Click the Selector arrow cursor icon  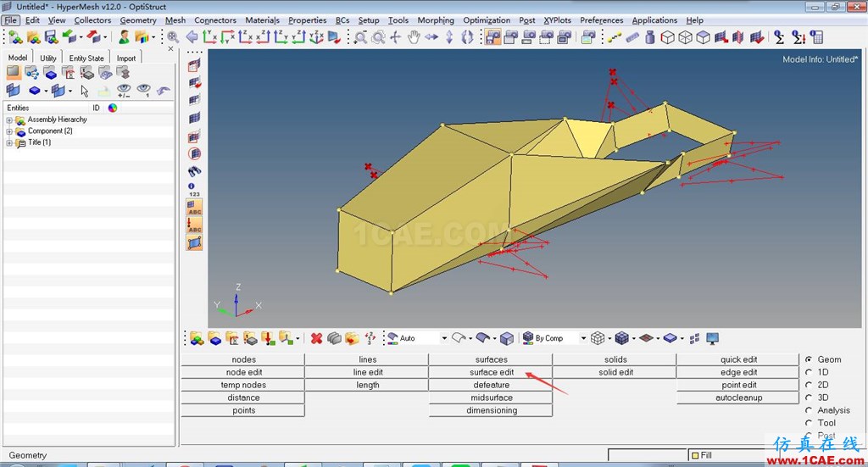pos(84,91)
